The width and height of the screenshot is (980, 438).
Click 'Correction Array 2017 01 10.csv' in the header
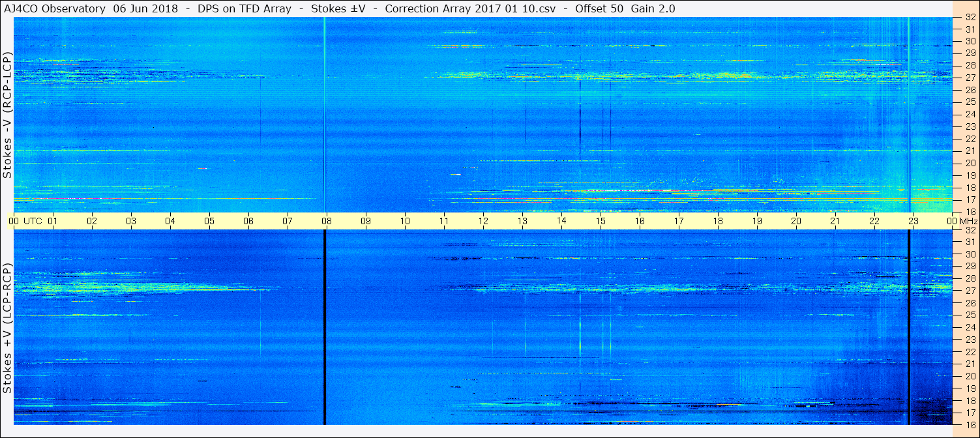[469, 8]
